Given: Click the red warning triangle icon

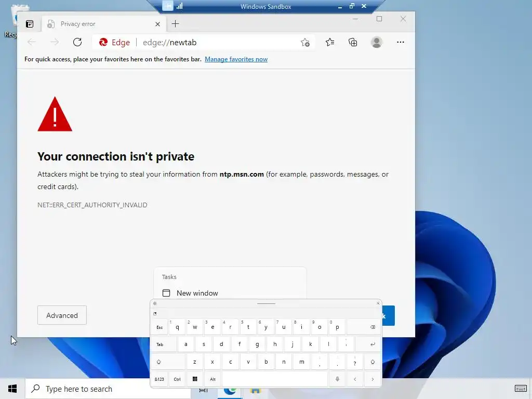Looking at the screenshot, I should point(55,114).
